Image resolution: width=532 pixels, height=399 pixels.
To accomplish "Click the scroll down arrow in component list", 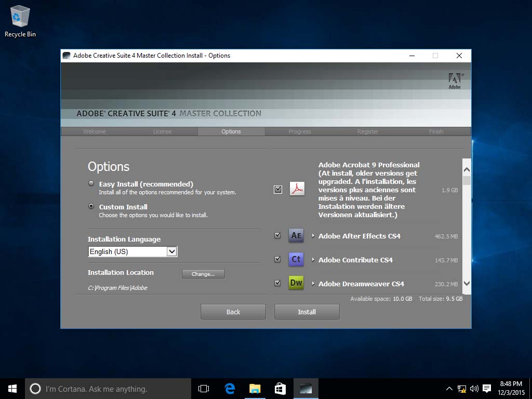I will pos(467,283).
